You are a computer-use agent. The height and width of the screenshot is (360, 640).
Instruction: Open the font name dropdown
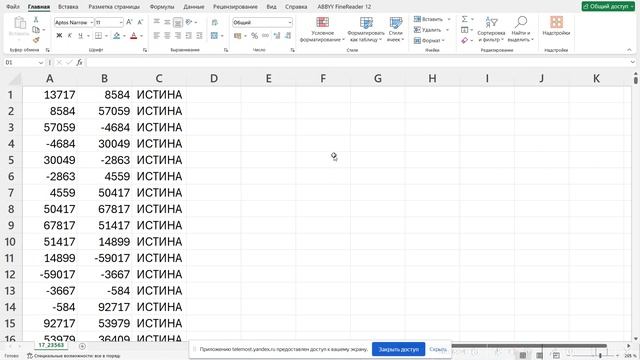coord(91,22)
